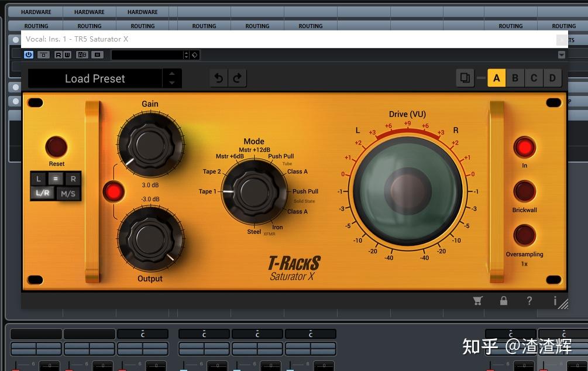Select Mstr +6dB mode

(x=229, y=156)
